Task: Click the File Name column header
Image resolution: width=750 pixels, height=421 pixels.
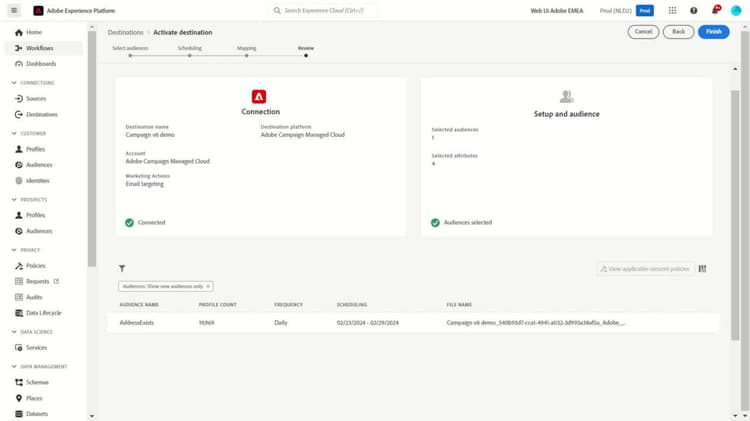Action: click(459, 305)
